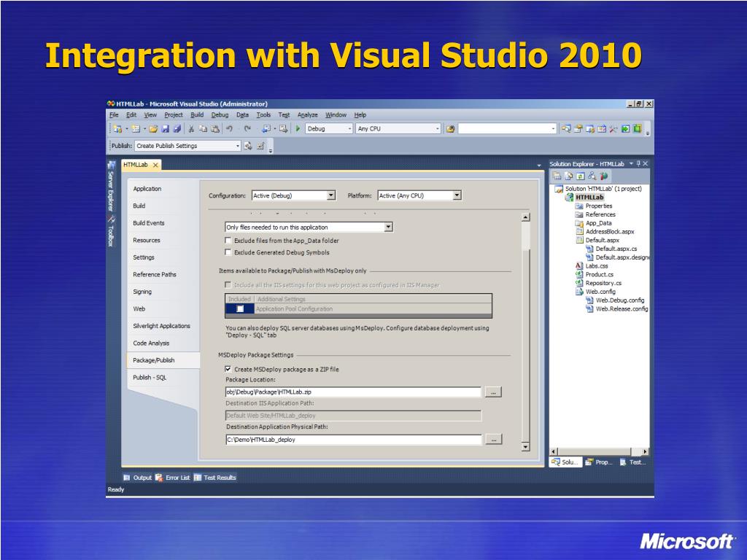
Task: Open the Configuration Active (Debug) dropdown
Action: 331,195
